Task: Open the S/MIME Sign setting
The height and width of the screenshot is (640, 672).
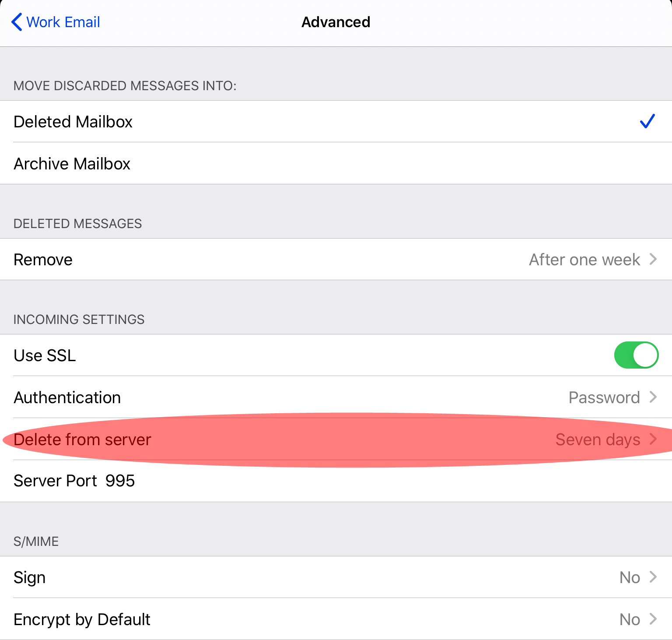Action: click(x=336, y=577)
